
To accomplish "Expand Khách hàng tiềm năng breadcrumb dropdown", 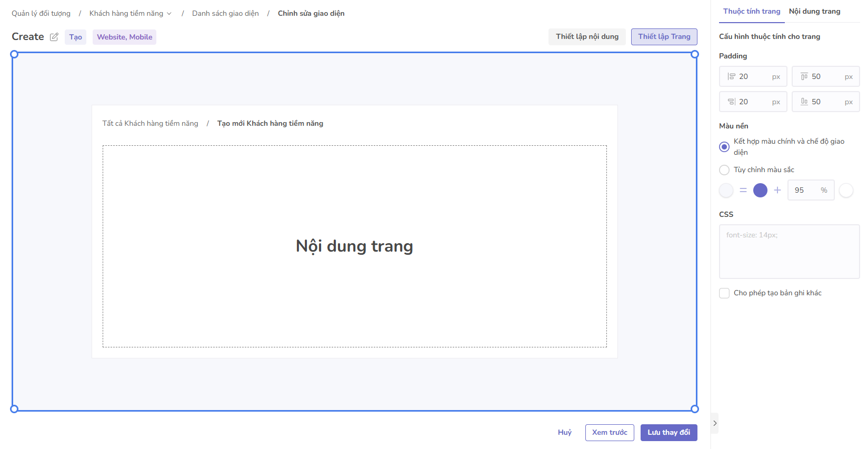I will (169, 14).
